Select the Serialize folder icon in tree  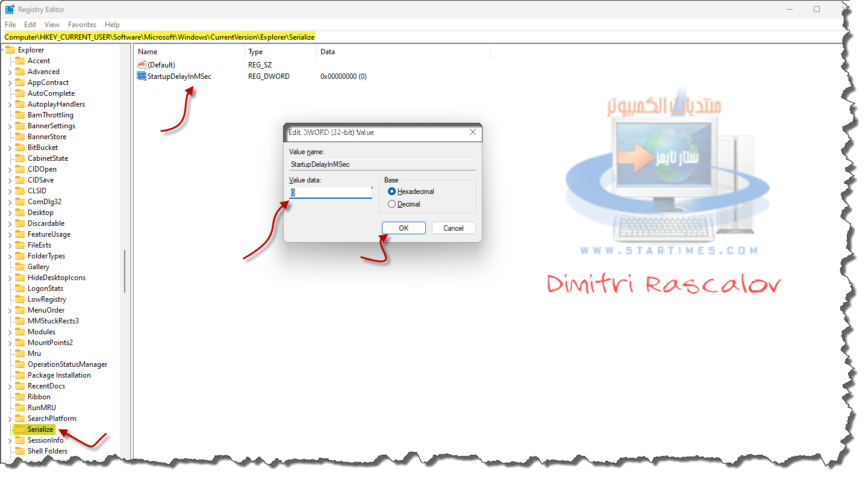tap(20, 429)
